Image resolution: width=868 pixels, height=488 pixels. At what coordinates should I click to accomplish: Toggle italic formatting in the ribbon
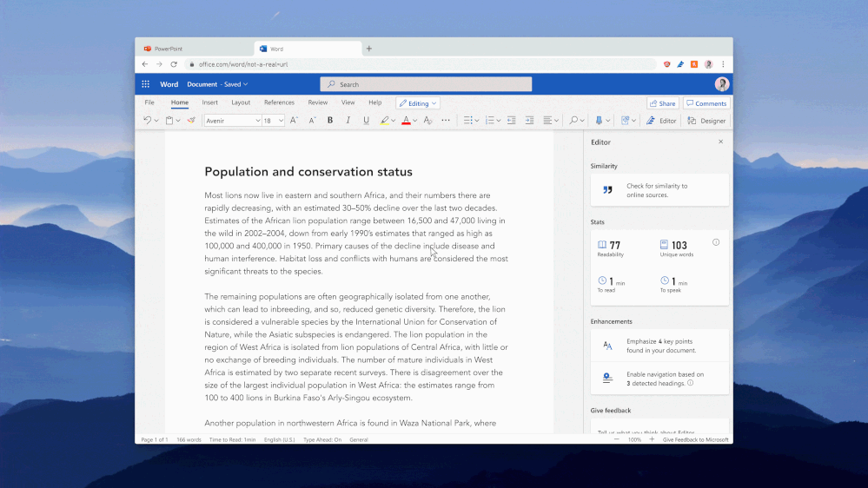point(348,121)
